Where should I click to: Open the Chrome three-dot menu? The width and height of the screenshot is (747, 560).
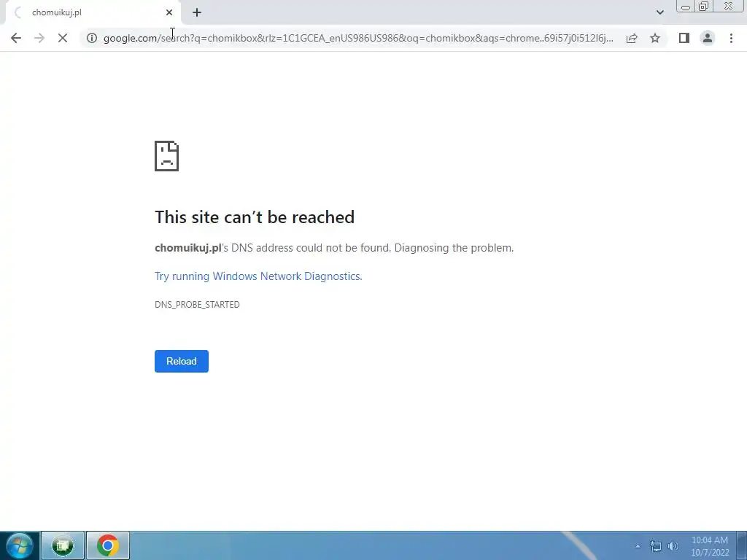731,38
